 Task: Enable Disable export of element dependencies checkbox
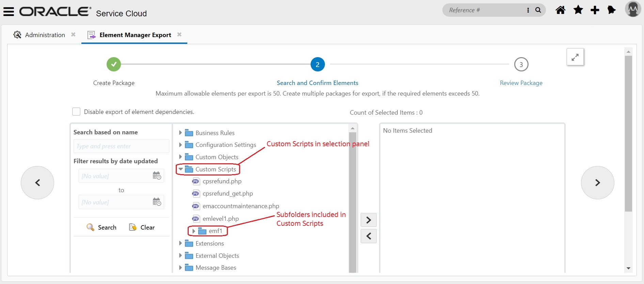76,112
